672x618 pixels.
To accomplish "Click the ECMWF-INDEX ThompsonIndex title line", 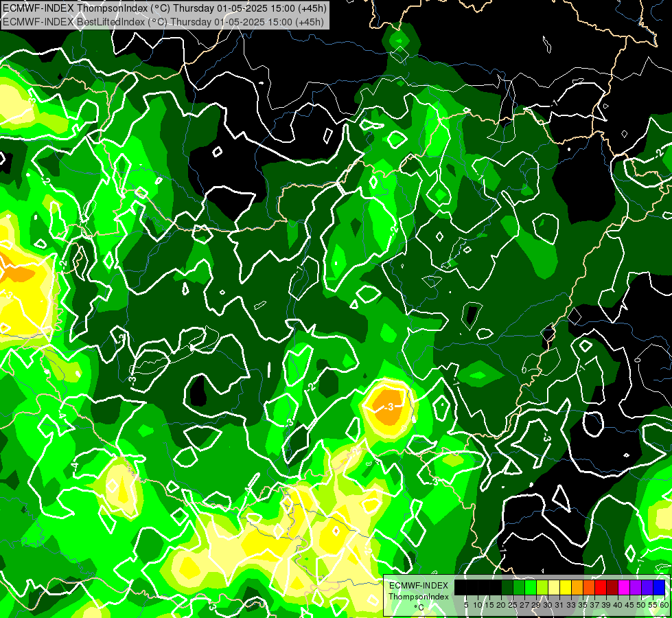I will tap(165, 8).
